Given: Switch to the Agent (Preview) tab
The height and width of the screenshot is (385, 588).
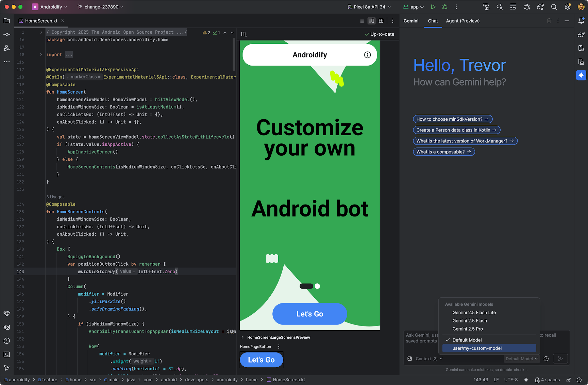Looking at the screenshot, I should [x=463, y=21].
